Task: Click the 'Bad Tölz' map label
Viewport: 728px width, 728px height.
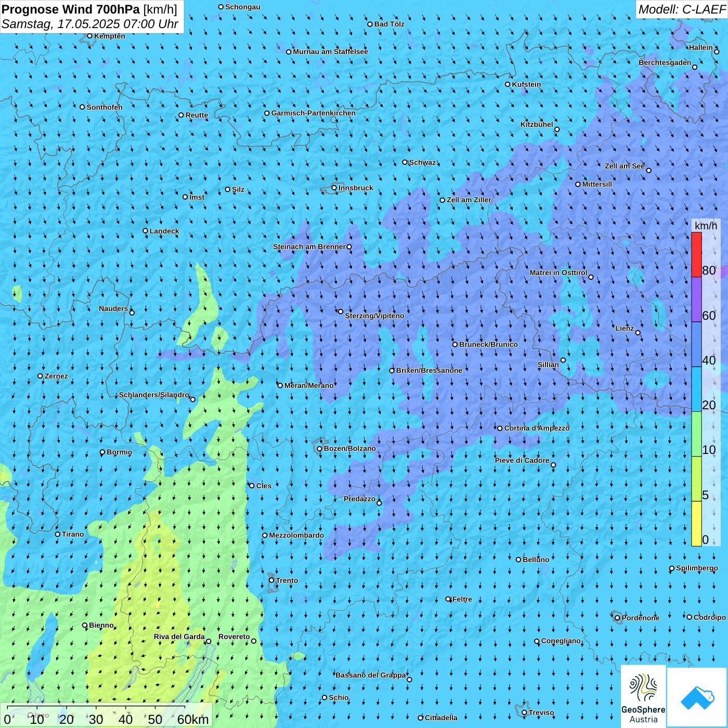Action: 389,24
